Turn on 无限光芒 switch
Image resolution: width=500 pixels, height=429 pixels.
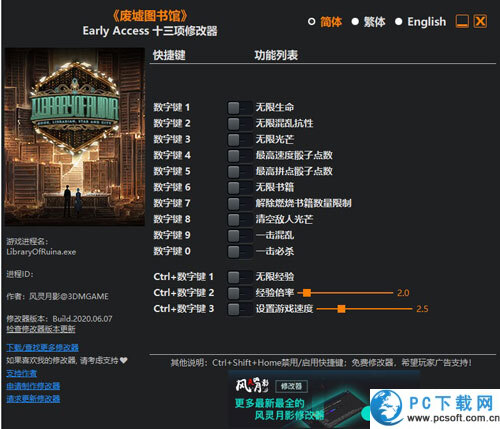pos(239,139)
